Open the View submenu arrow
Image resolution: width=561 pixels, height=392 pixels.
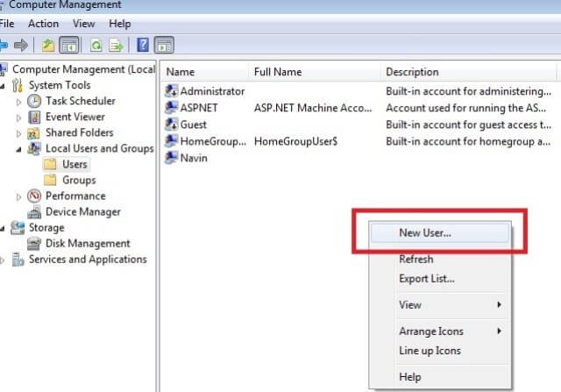pyautogui.click(x=499, y=304)
